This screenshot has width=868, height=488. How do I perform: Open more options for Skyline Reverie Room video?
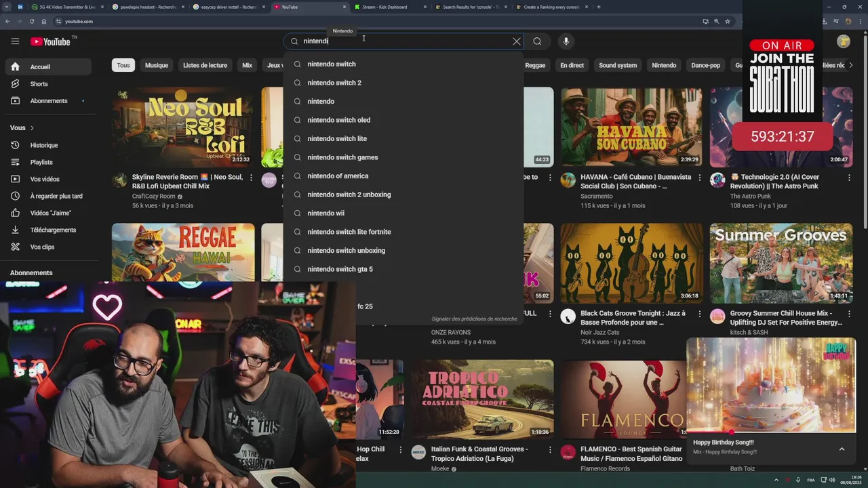coord(251,178)
